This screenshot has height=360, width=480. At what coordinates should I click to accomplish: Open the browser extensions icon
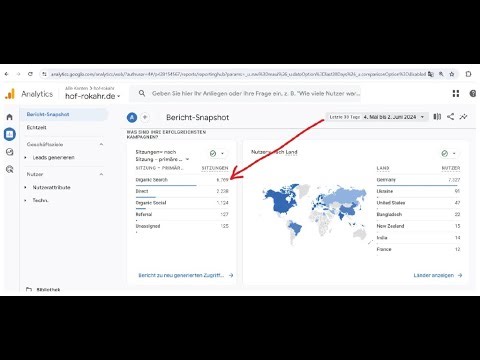[468, 74]
